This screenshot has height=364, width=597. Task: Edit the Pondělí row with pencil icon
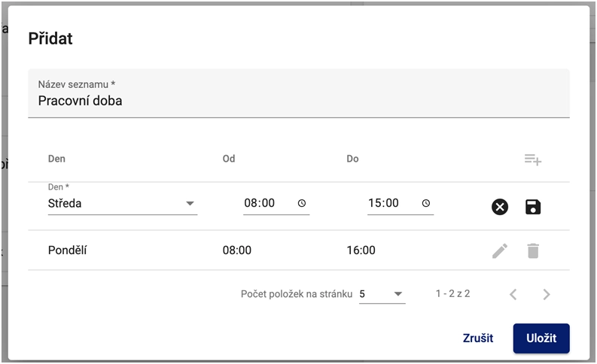500,250
